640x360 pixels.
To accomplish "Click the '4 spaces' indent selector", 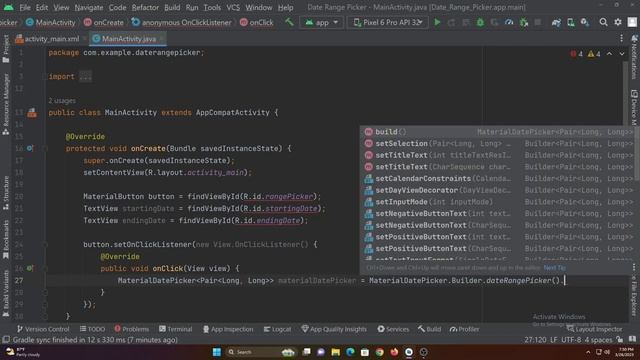I will [598, 340].
